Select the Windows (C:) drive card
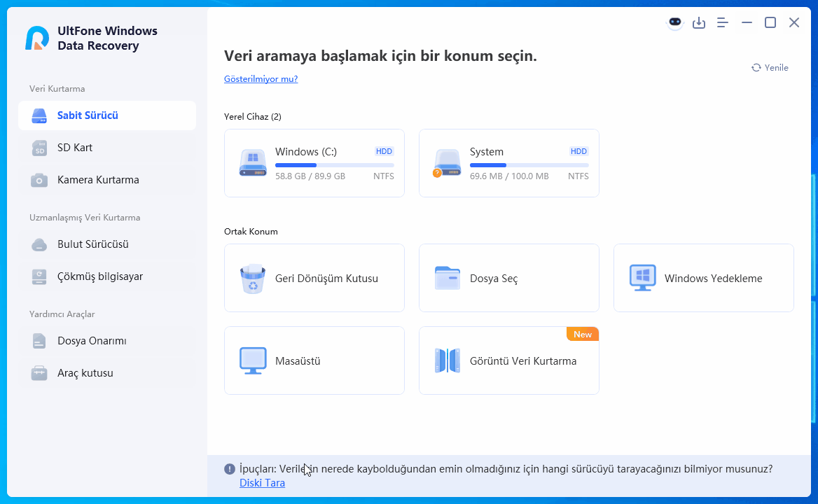 coord(314,163)
